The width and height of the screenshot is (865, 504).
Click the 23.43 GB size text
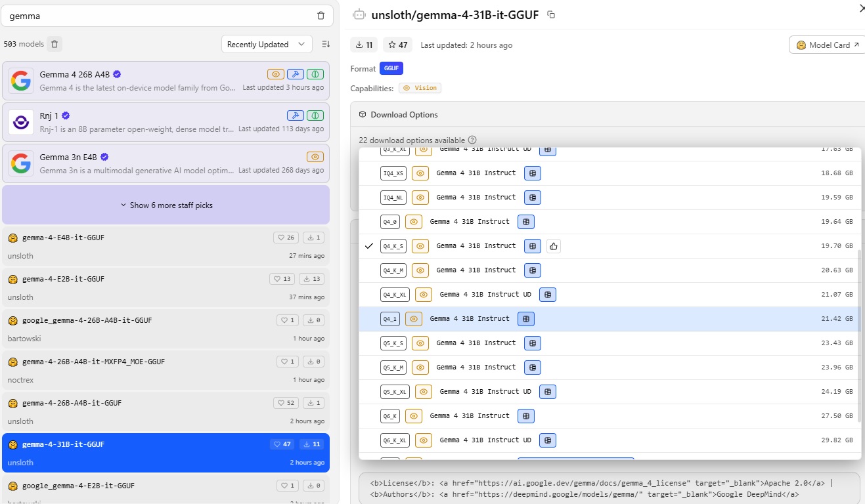pyautogui.click(x=837, y=343)
